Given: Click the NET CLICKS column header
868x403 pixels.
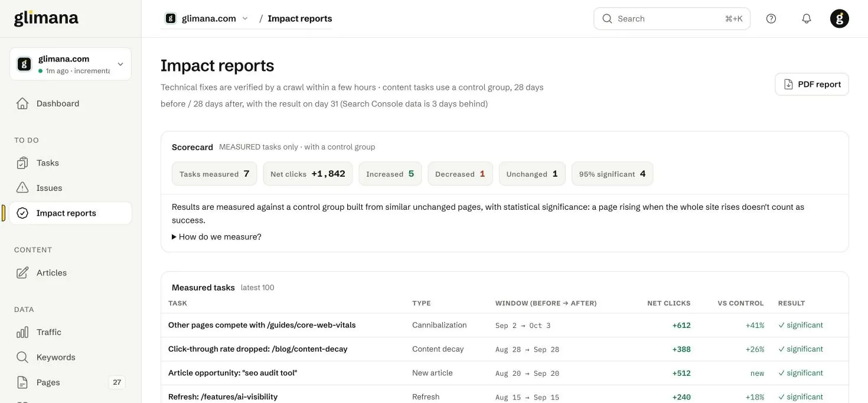Looking at the screenshot, I should 669,303.
